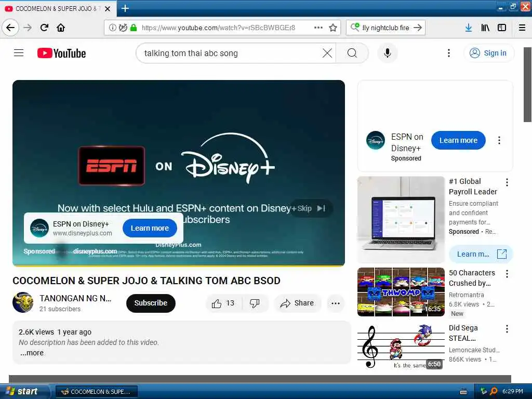Click the browser forward arrow
532x399 pixels.
(x=28, y=28)
